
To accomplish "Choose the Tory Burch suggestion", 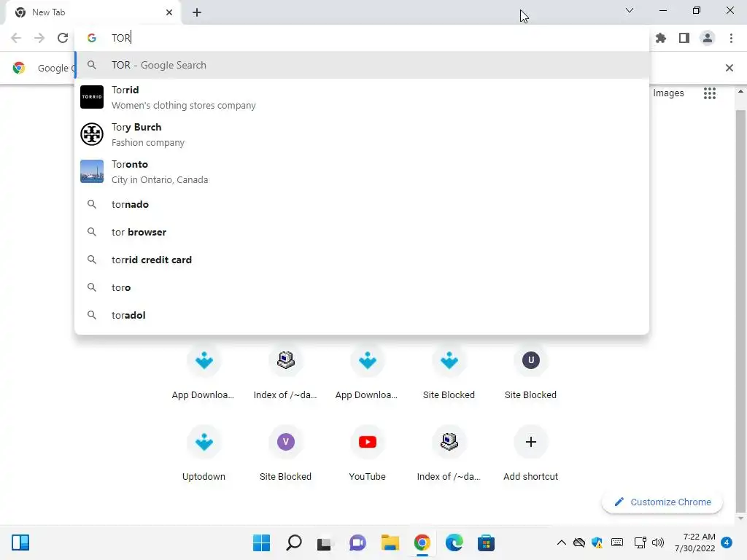I will coord(362,134).
